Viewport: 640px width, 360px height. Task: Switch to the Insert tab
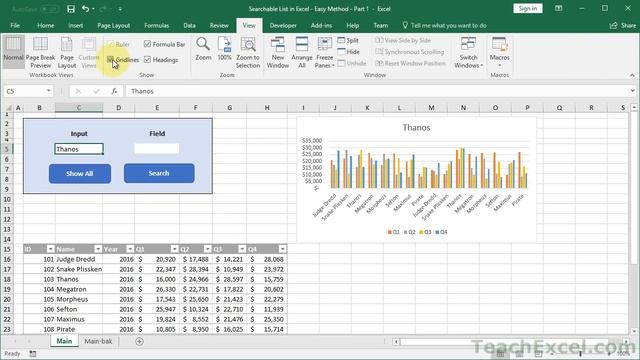[76, 25]
